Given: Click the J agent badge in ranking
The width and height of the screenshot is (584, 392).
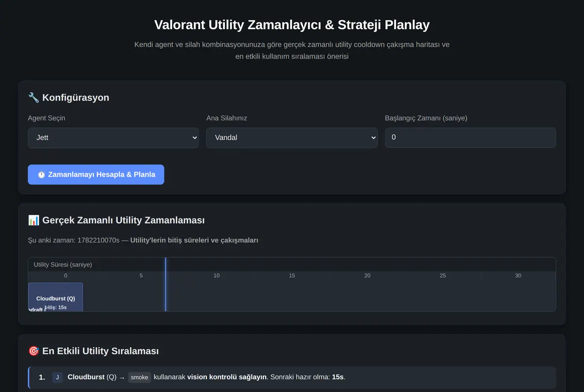Looking at the screenshot, I should (x=57, y=377).
